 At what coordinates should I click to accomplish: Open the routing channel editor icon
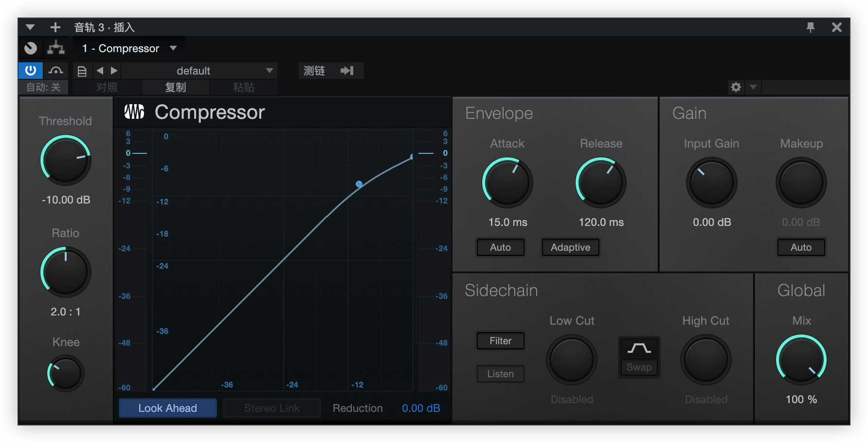coord(56,48)
